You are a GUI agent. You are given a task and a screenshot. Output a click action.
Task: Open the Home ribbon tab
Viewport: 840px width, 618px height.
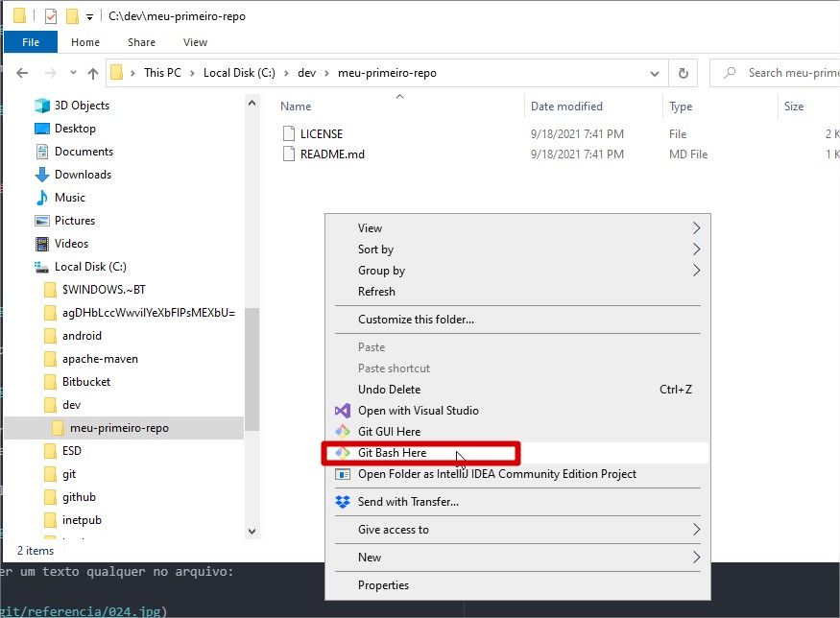click(85, 42)
